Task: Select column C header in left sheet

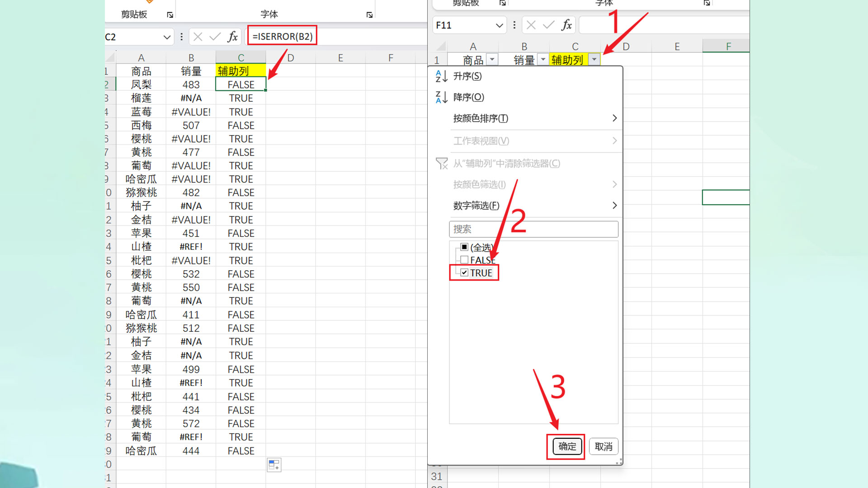Action: [x=241, y=57]
